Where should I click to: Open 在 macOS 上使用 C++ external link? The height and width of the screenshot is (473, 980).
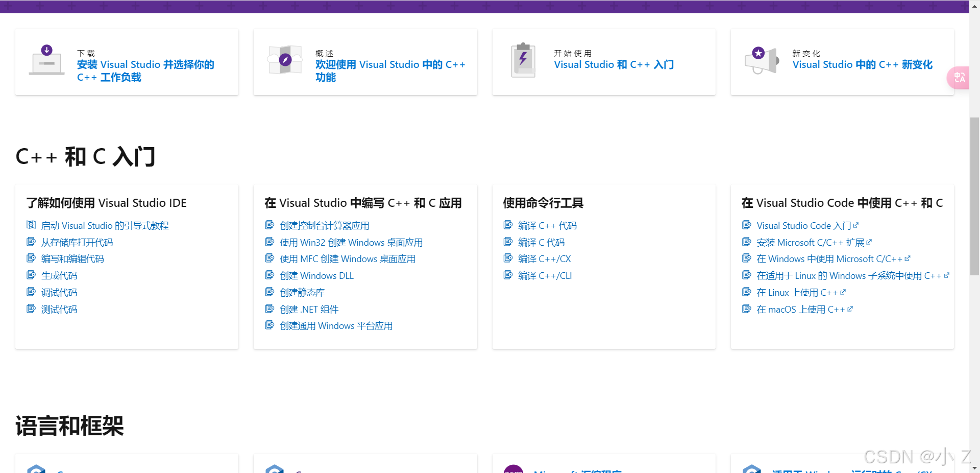coord(805,309)
